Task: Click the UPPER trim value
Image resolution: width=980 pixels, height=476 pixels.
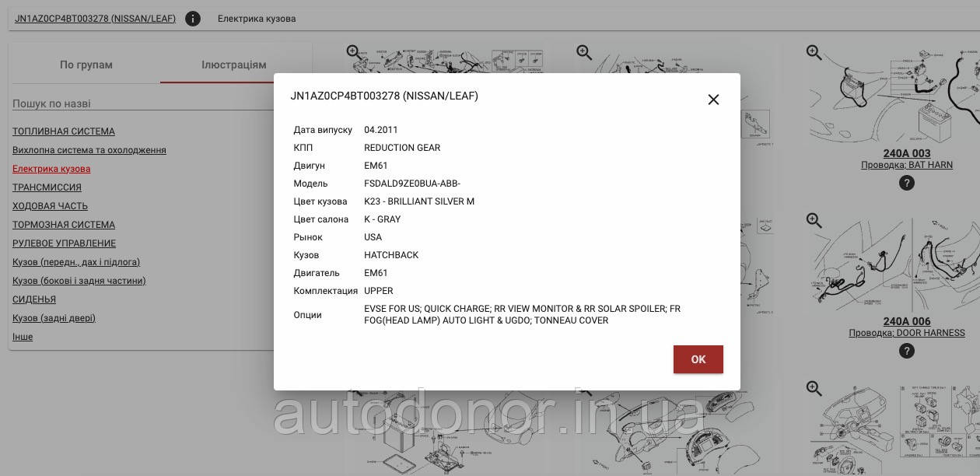Action: tap(379, 291)
